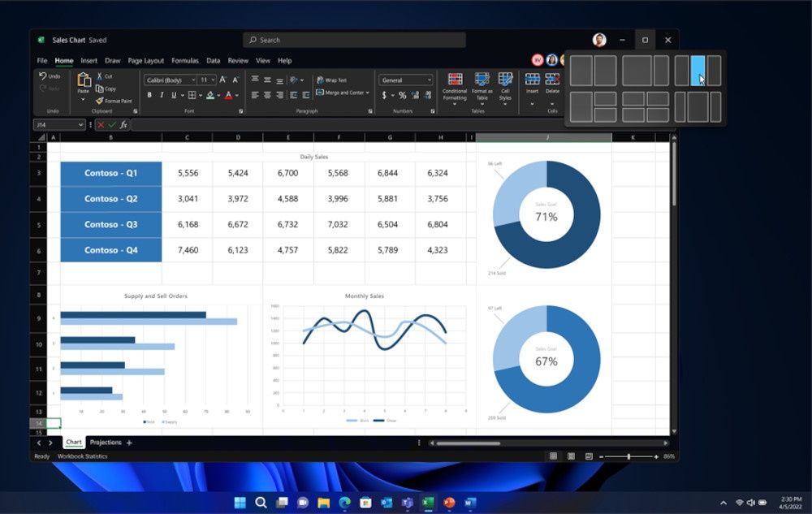The image size is (812, 514).
Task: Click the green confirm checkmark in formula bar
Action: point(112,125)
